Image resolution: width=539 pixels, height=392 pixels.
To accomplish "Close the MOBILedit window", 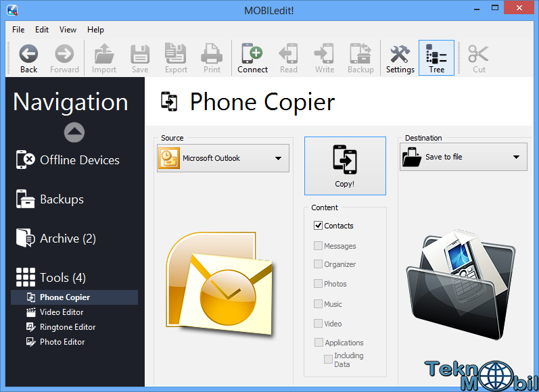I will point(519,8).
